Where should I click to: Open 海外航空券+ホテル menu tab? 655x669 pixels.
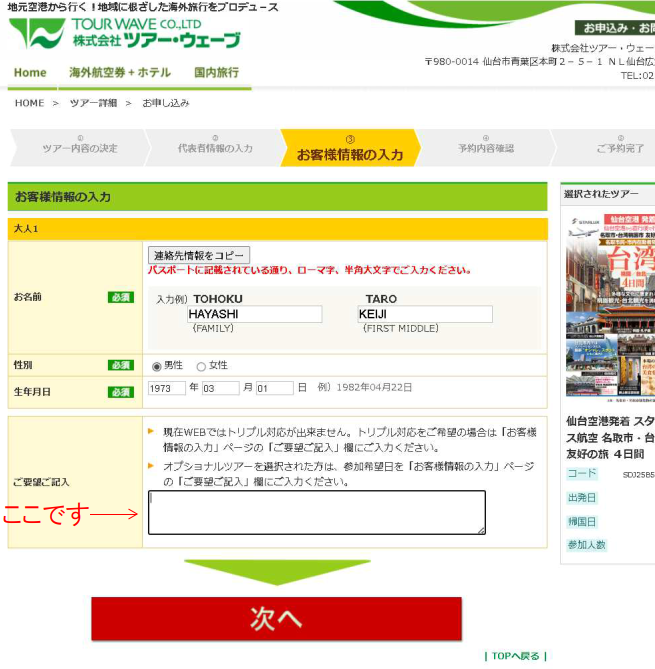120,73
